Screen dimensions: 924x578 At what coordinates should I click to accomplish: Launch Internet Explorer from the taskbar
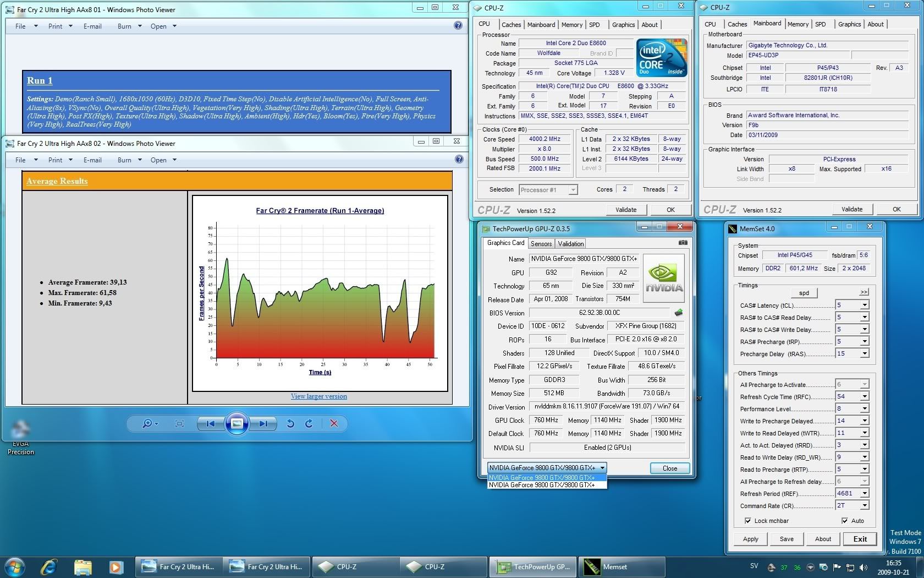[x=49, y=566]
